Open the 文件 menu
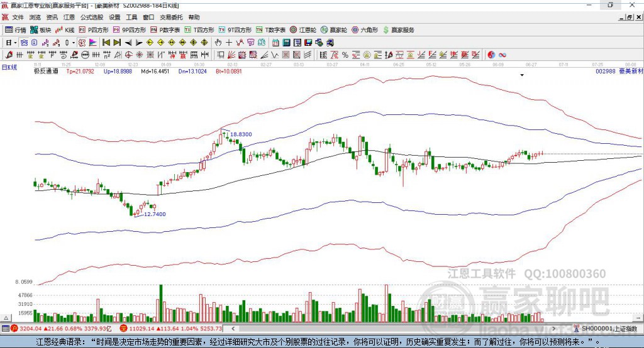 click(18, 17)
